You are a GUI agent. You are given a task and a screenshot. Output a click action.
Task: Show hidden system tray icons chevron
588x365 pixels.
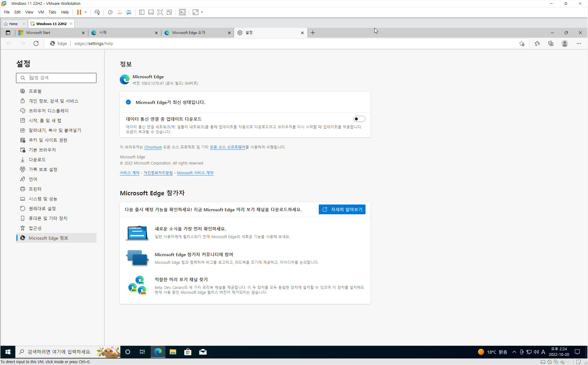click(x=514, y=352)
